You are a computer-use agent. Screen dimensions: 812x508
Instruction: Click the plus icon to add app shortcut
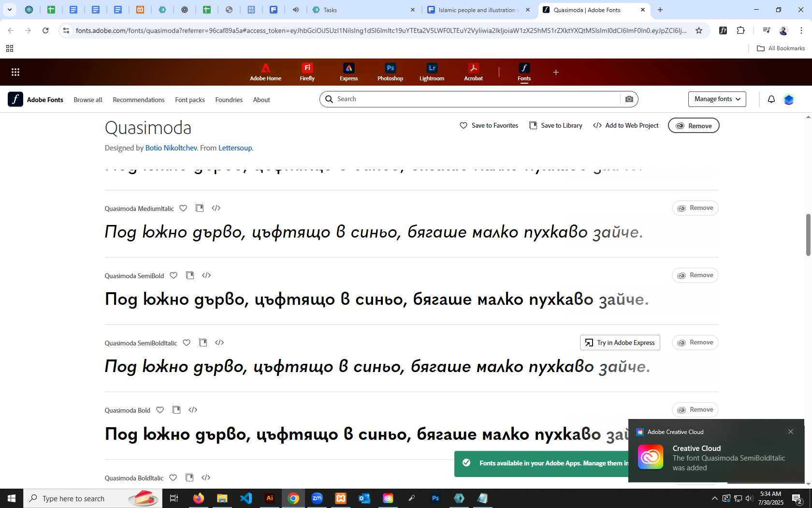click(556, 72)
